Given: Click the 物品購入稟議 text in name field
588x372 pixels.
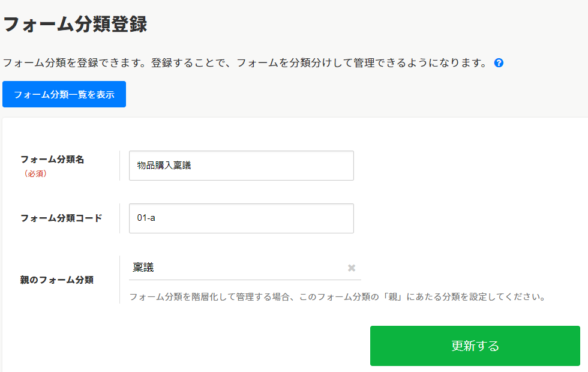Looking at the screenshot, I should pyautogui.click(x=164, y=166).
